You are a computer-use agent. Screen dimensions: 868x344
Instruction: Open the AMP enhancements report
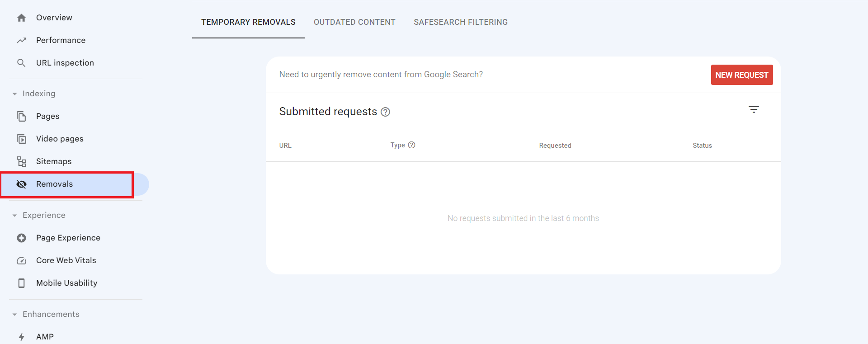[x=45, y=337]
